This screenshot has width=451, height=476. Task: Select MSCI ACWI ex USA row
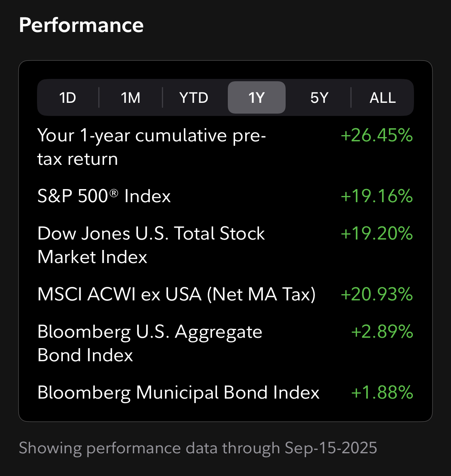click(x=225, y=294)
